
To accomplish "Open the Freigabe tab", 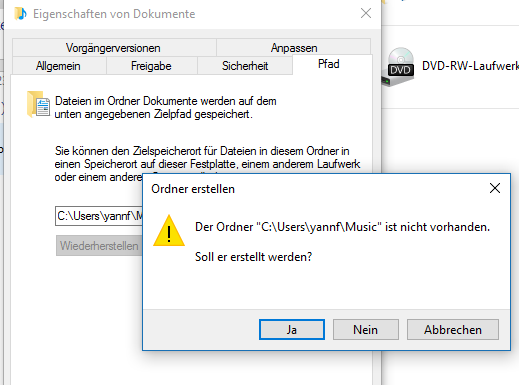I will click(x=152, y=66).
